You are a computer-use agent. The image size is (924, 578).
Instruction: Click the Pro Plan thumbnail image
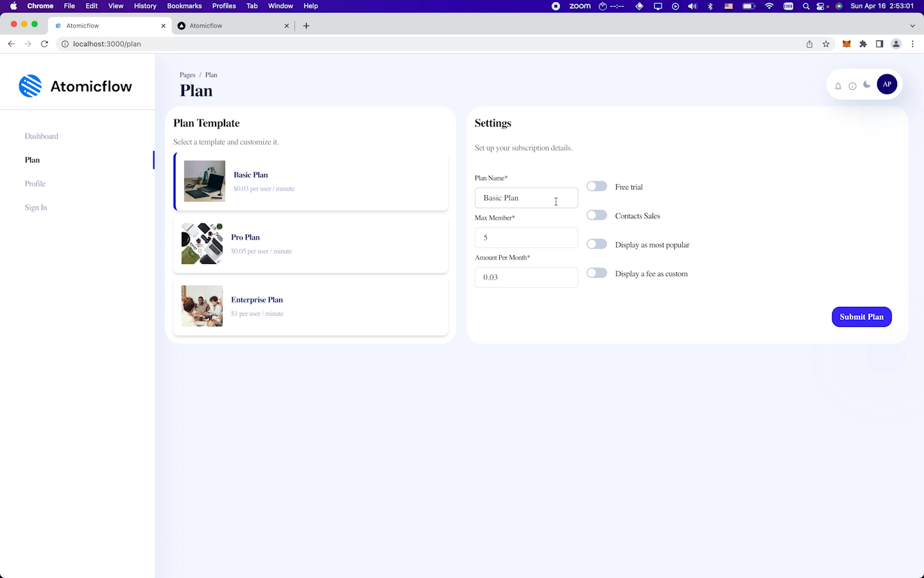202,243
